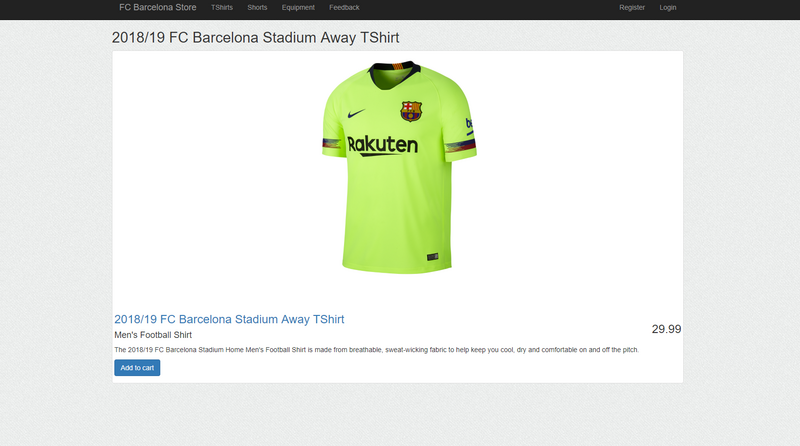This screenshot has width=800, height=446.
Task: Click the Nike swoosh logo on the jersey
Action: click(356, 113)
